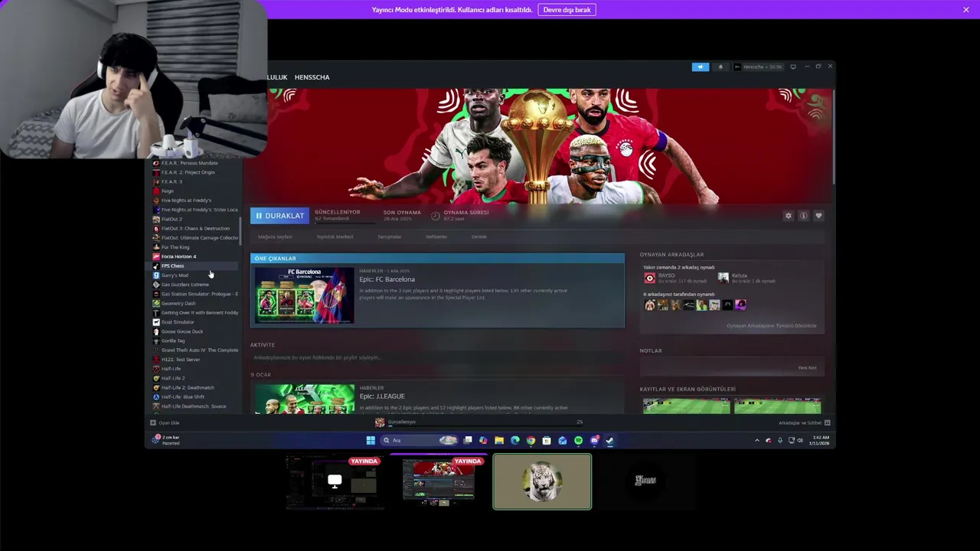Open Steam icon on taskbar
The image size is (980, 551).
pyautogui.click(x=609, y=440)
